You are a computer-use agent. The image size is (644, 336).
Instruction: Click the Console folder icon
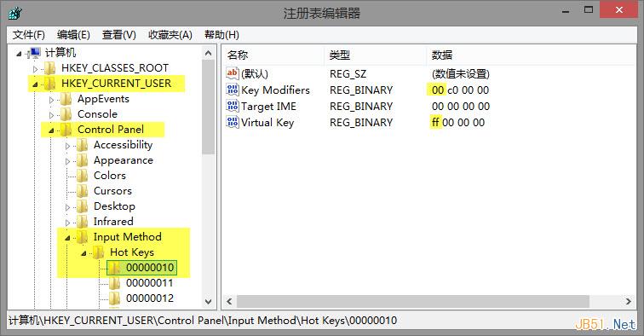point(66,114)
